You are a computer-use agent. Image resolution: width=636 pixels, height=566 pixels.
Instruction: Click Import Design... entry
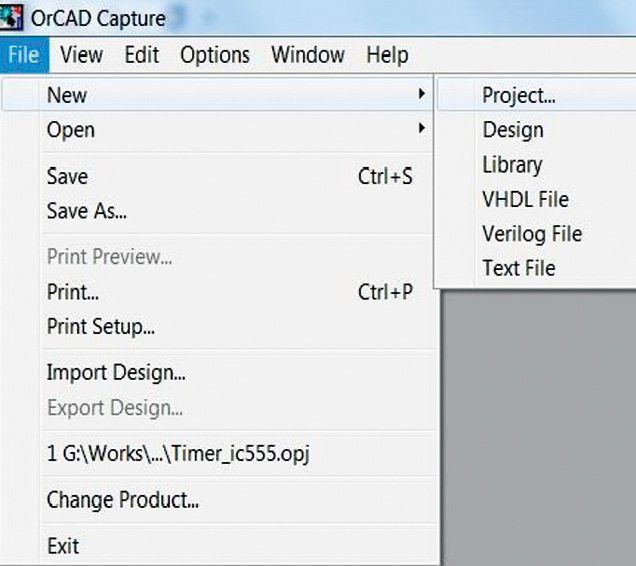click(116, 373)
